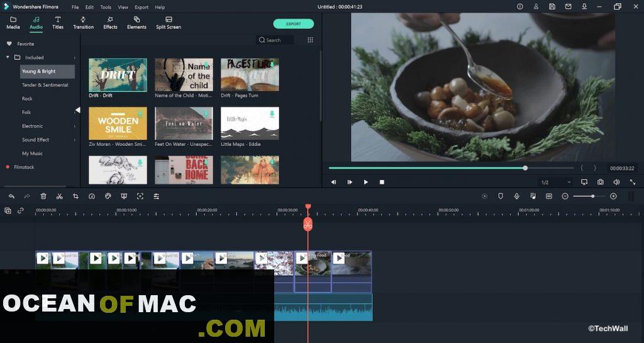The width and height of the screenshot is (644, 343).
Task: Open the View menu
Action: tap(123, 7)
